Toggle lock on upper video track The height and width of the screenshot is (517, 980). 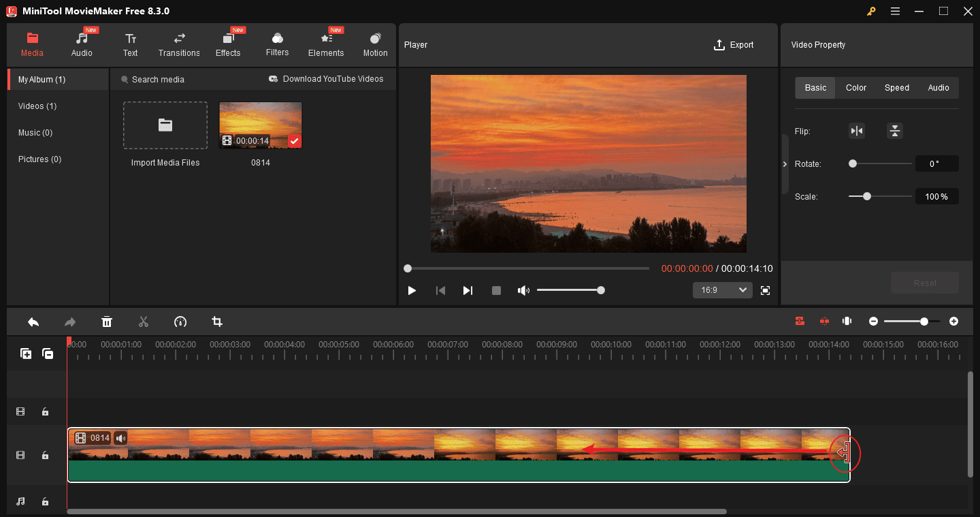tap(45, 411)
